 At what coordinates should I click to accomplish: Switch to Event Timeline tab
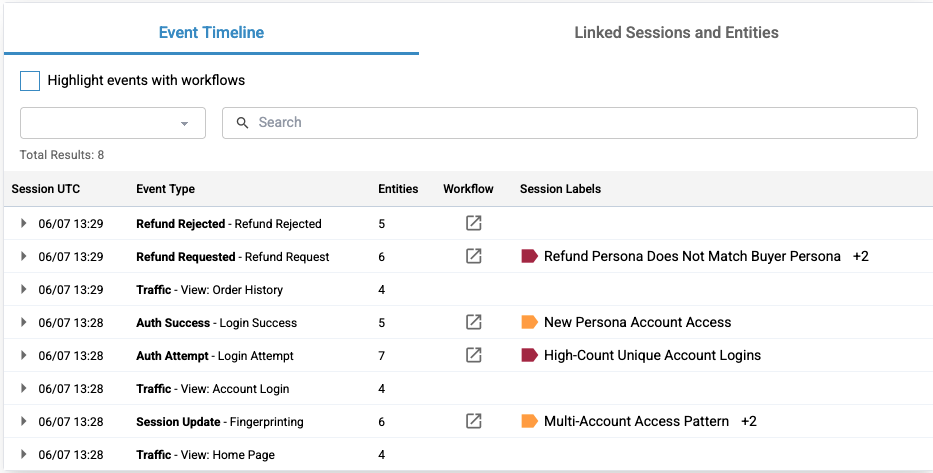pyautogui.click(x=211, y=32)
